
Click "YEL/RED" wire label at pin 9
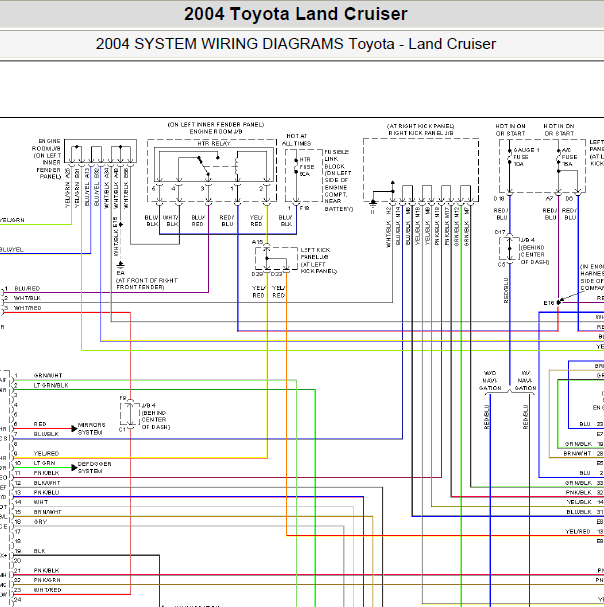pos(46,453)
